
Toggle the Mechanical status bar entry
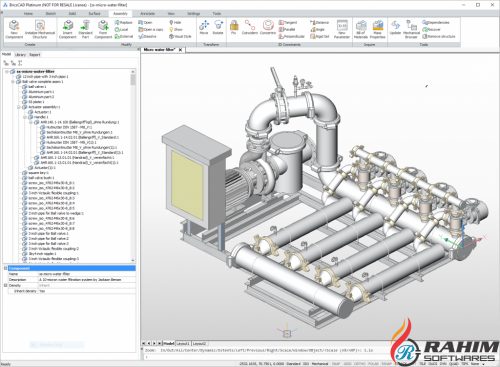tap(320, 364)
